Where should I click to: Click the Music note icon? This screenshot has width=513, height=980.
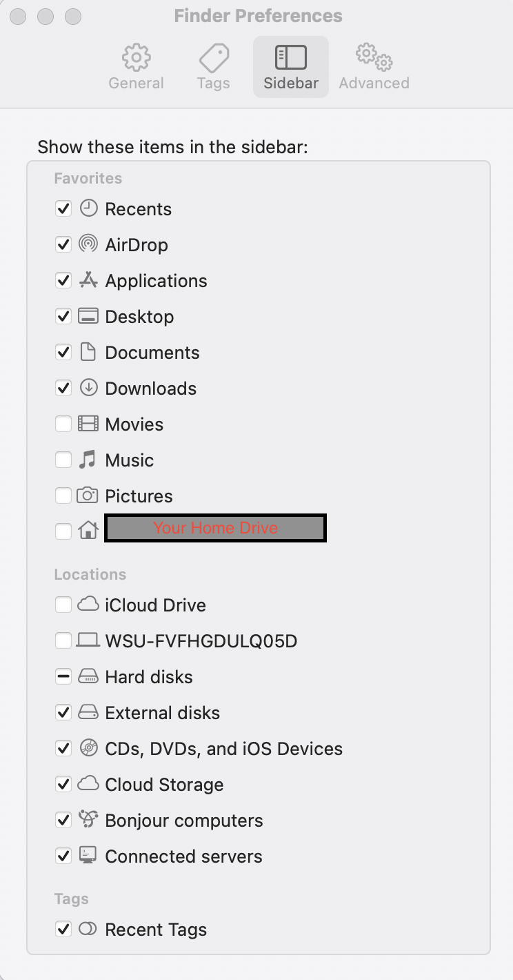pos(88,460)
